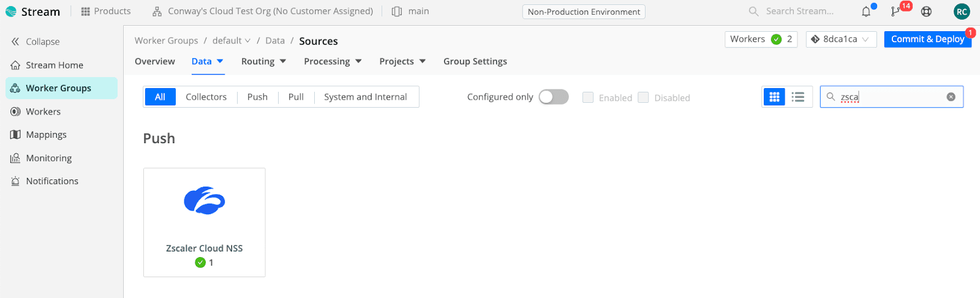Open the RC user avatar menu
Viewport: 980px width, 298px height.
[x=962, y=12]
